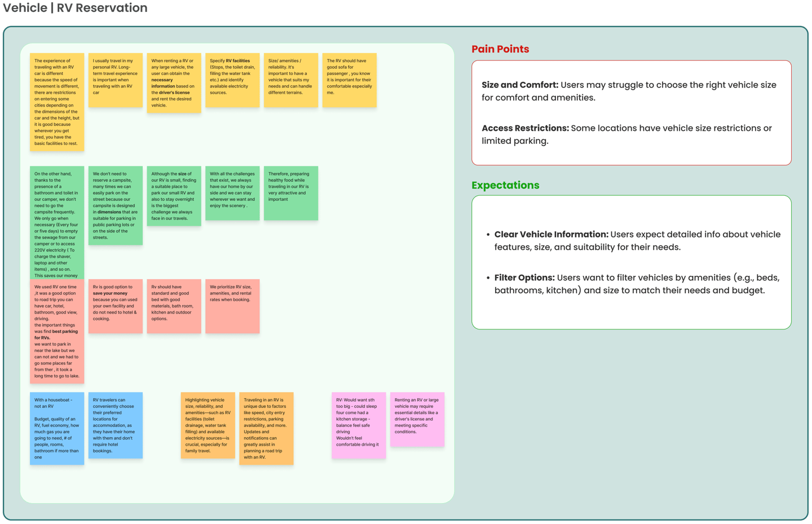The width and height of the screenshot is (812, 524).
Task: Select the "Vehicle | RV Reservation" title
Action: (x=76, y=8)
